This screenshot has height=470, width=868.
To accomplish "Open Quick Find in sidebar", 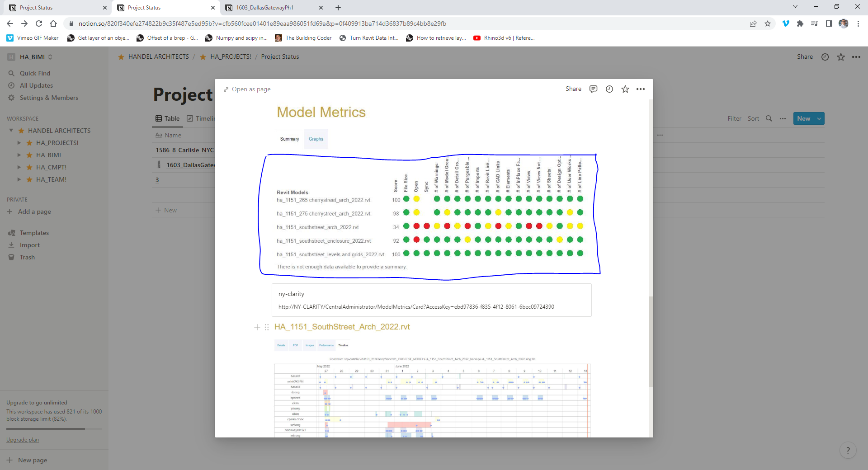I will [35, 73].
